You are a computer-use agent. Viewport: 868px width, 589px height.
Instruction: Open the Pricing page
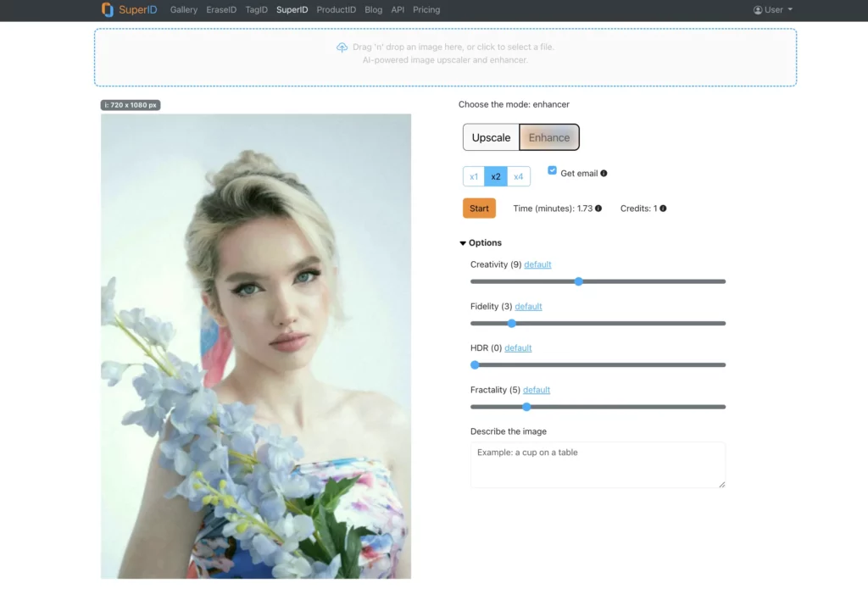(x=426, y=9)
